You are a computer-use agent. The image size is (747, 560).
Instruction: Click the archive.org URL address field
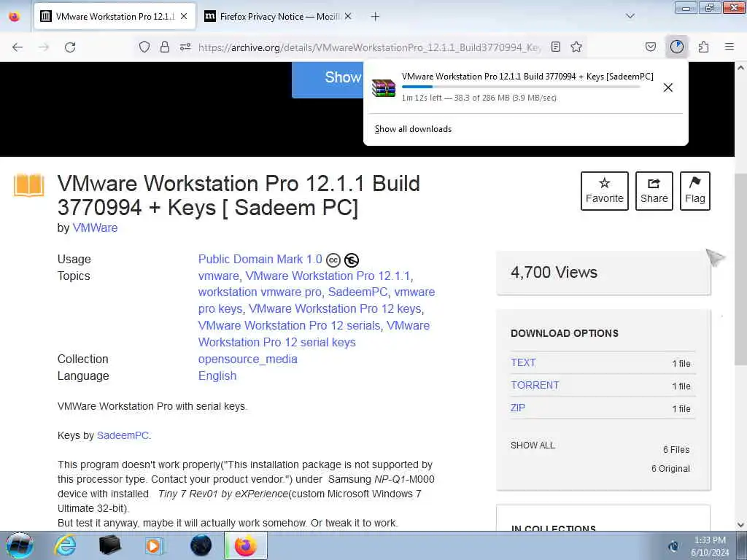(x=369, y=47)
